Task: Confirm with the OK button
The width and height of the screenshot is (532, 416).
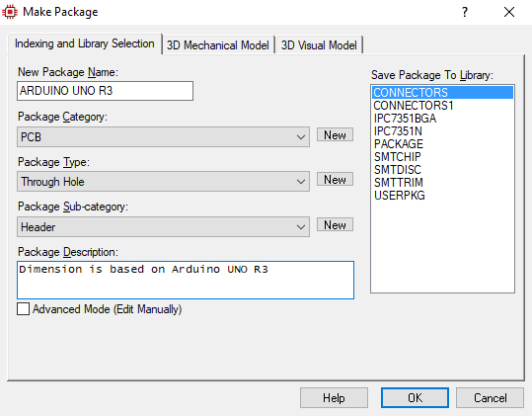Action: (x=415, y=397)
